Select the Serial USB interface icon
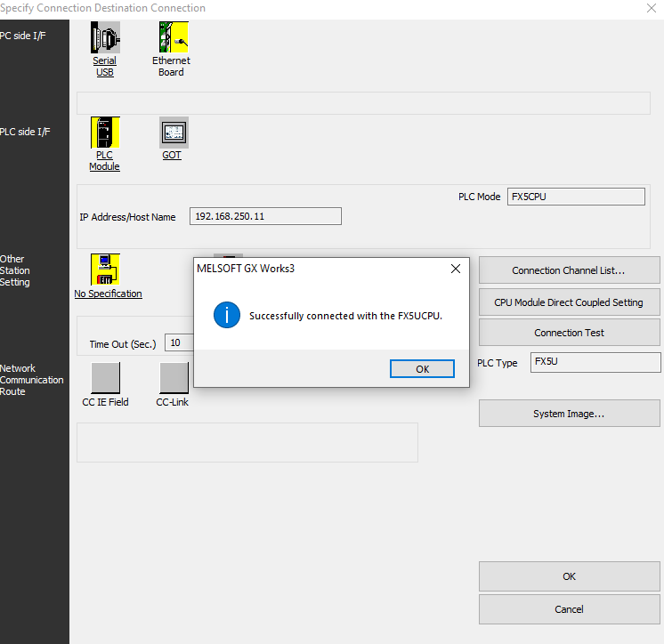Screen dimensions: 664x644 click(x=105, y=37)
